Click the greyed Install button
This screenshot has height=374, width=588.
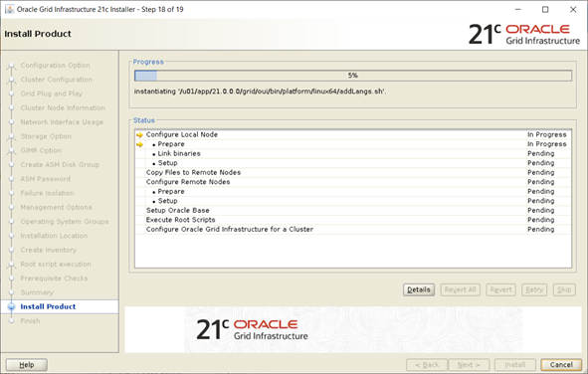tap(515, 365)
